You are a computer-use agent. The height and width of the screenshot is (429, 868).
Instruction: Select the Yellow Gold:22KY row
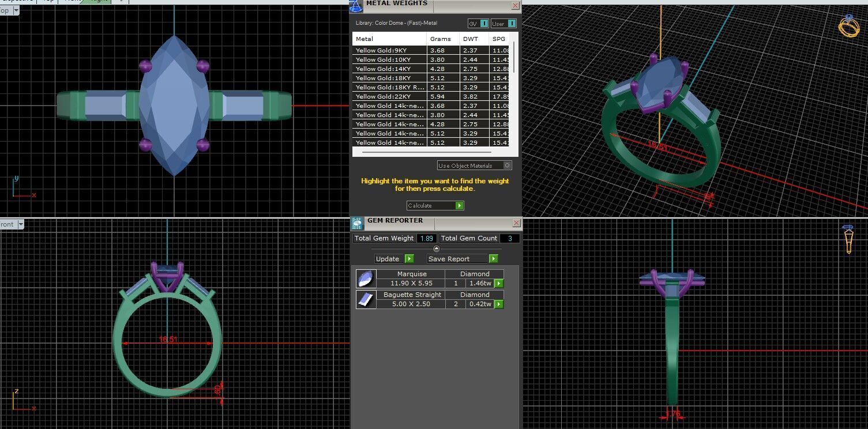tap(431, 96)
